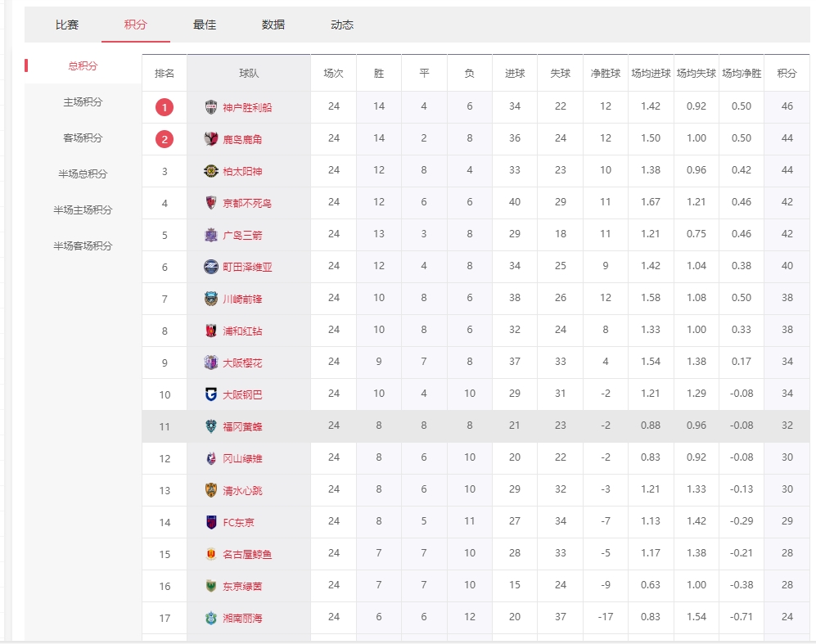Viewport: 816px width, 644px height.
Task: Open 半场总积分 standings view
Action: pyautogui.click(x=83, y=174)
